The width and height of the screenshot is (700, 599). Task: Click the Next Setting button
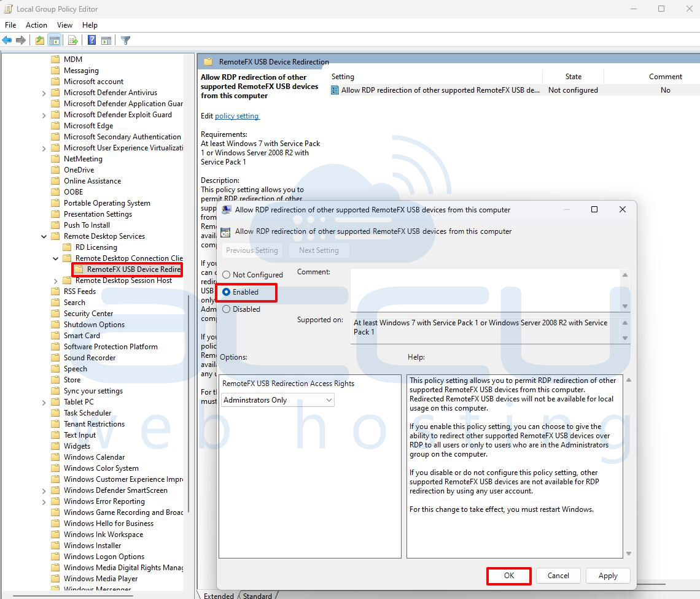[319, 250]
